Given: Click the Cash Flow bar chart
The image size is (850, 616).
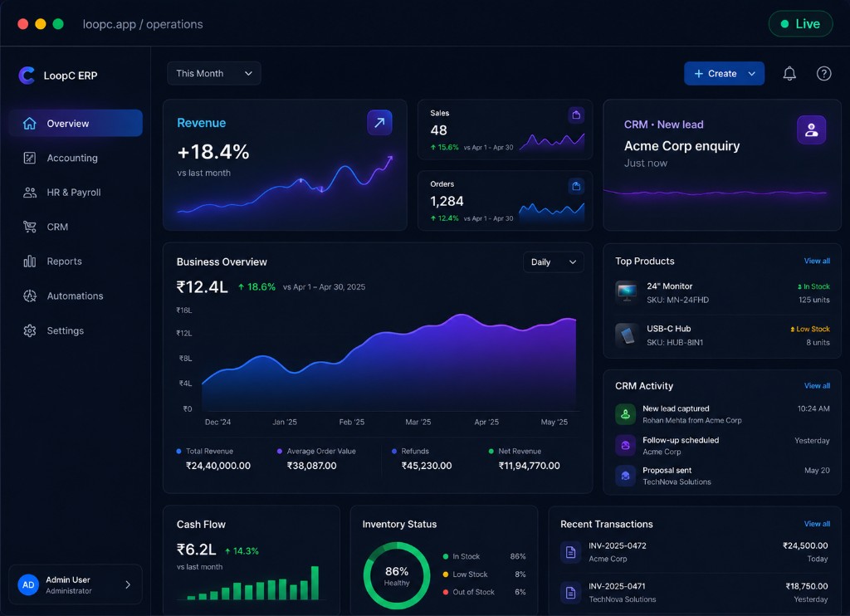Looking at the screenshot, I should click(252, 583).
